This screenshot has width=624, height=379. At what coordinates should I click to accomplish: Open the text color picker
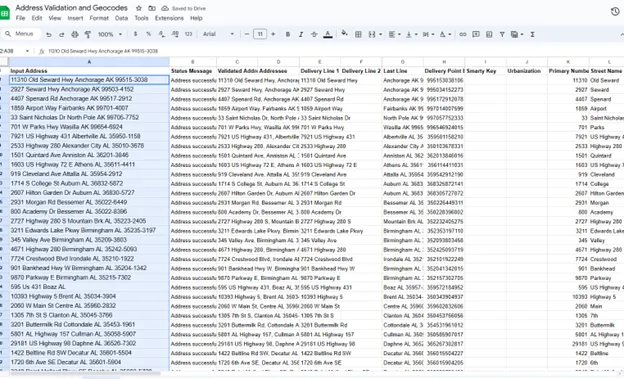pos(328,34)
